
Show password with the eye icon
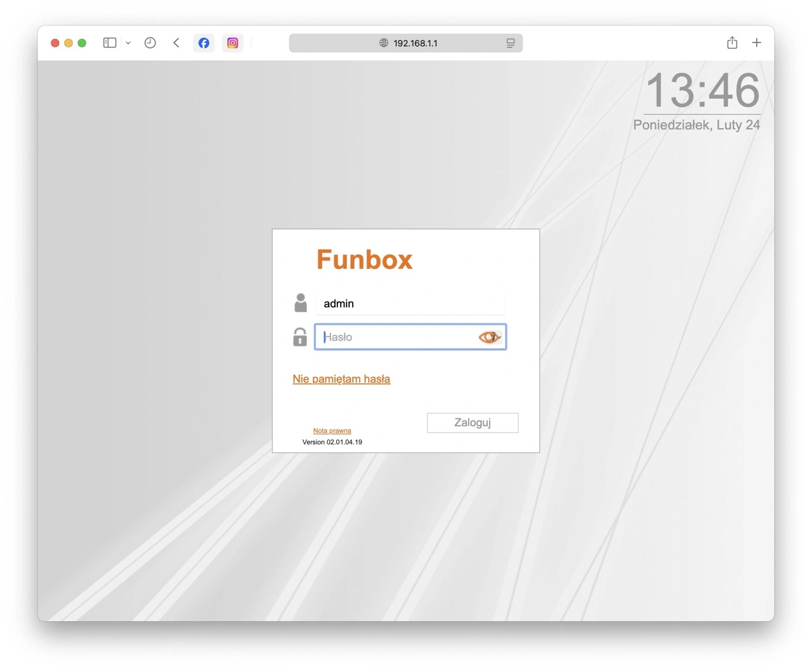click(489, 337)
